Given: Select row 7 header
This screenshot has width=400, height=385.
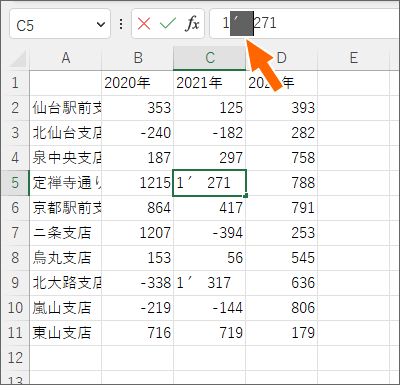Looking at the screenshot, I should (x=15, y=233).
